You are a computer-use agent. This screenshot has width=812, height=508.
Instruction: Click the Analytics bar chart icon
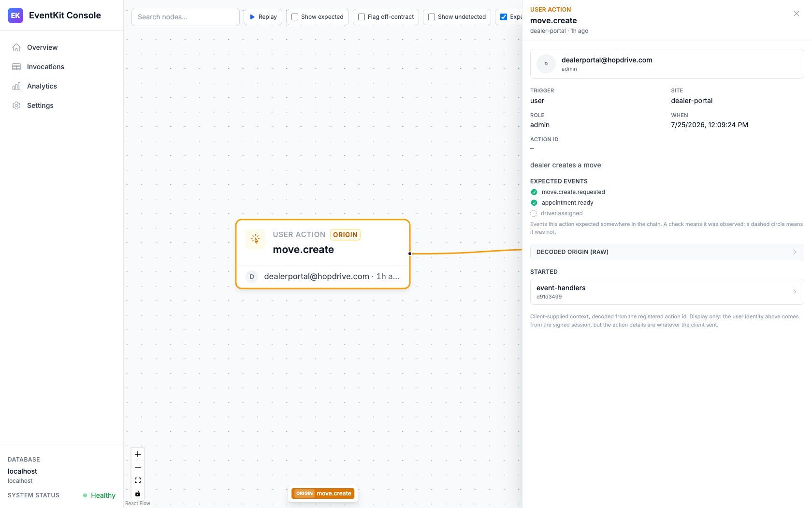tap(16, 86)
